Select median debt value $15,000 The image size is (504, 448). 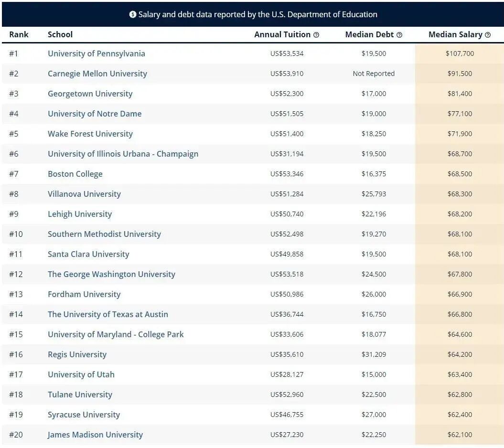coord(374,374)
